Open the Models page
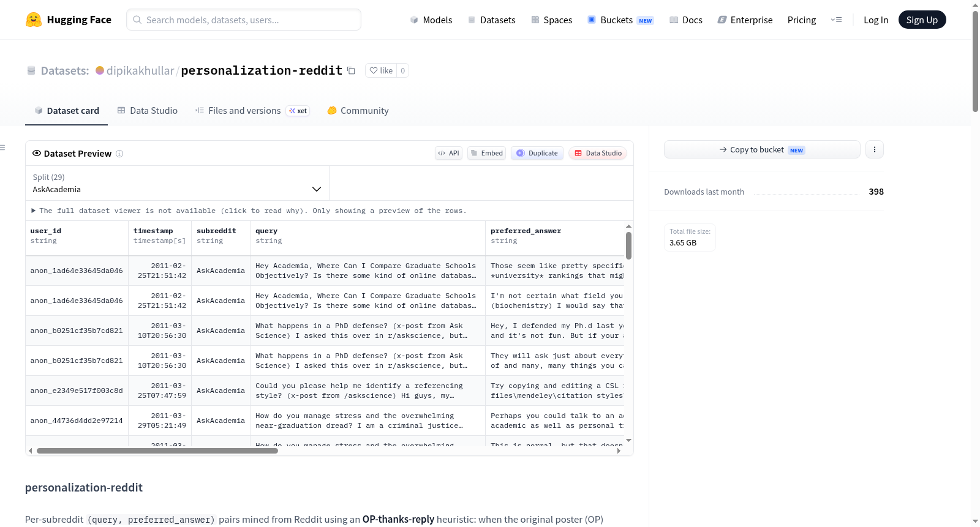980x527 pixels. point(431,20)
